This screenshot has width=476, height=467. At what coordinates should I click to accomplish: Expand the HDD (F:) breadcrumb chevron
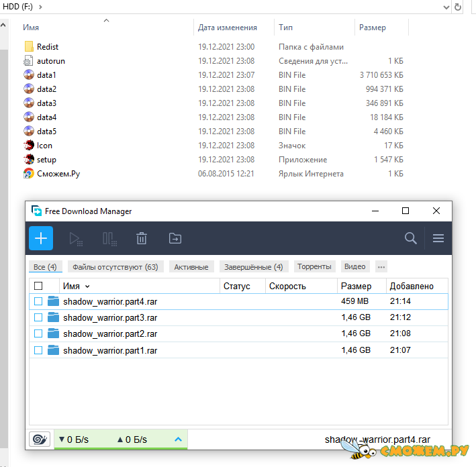pyautogui.click(x=40, y=7)
